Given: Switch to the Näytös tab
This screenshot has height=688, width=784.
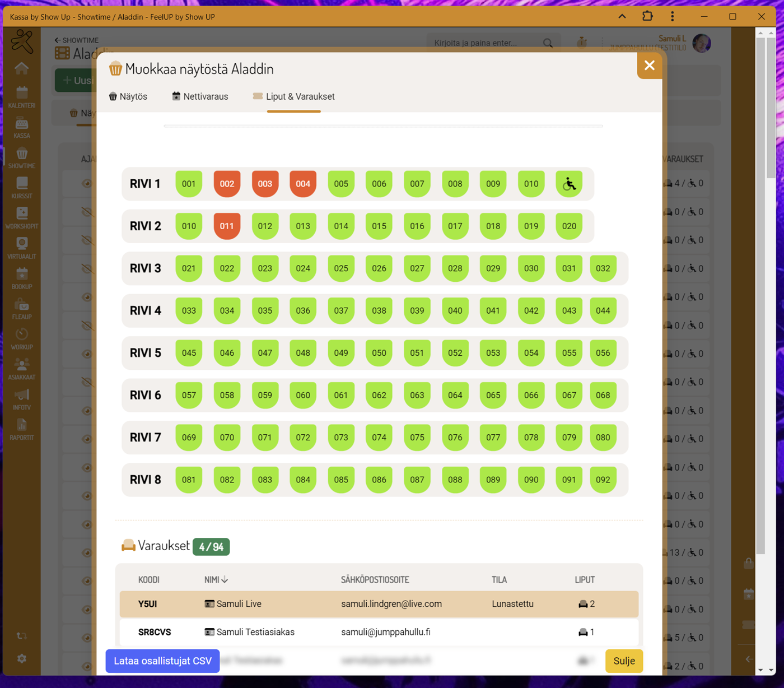Looking at the screenshot, I should point(128,96).
